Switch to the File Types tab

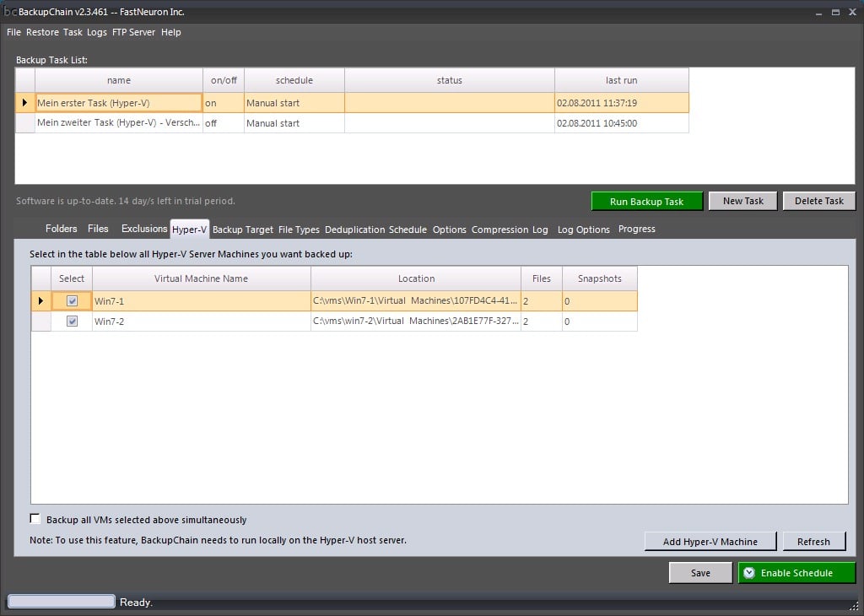[x=299, y=230]
